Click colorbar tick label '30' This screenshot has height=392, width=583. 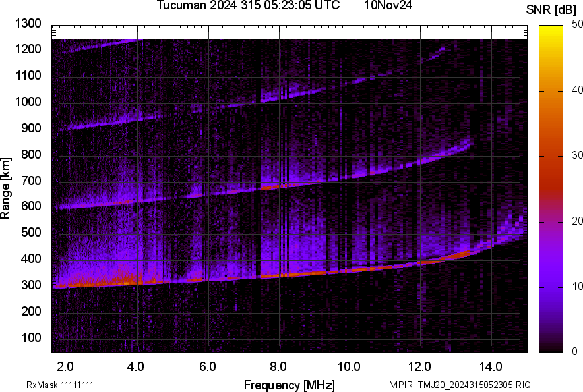[578, 155]
